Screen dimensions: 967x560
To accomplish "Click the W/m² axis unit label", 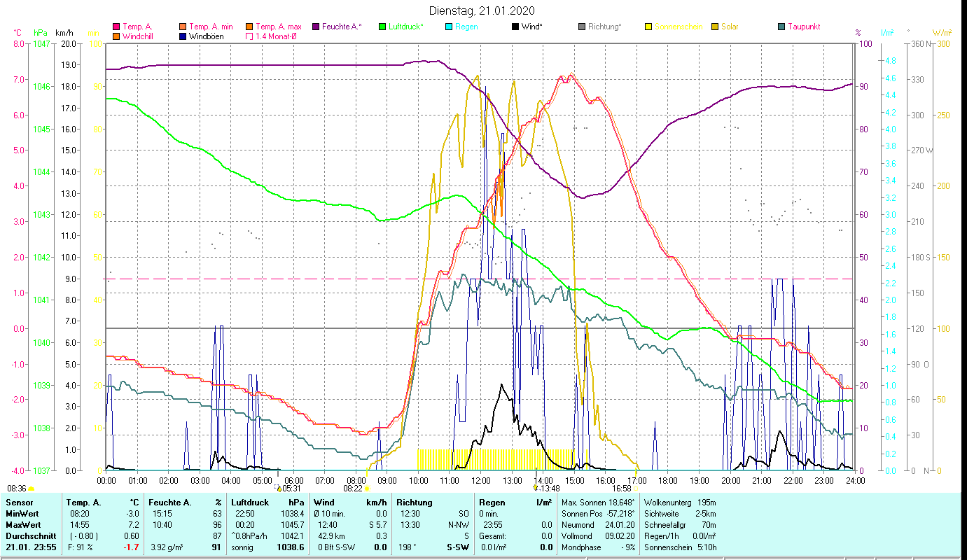I will click(x=942, y=33).
